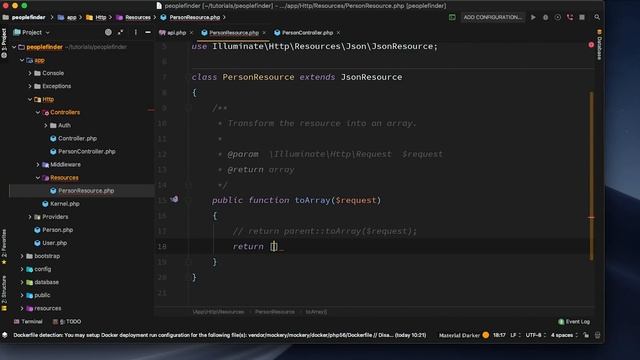Close the PersonController.php tab
640x360 pixels.
pyautogui.click(x=338, y=33)
